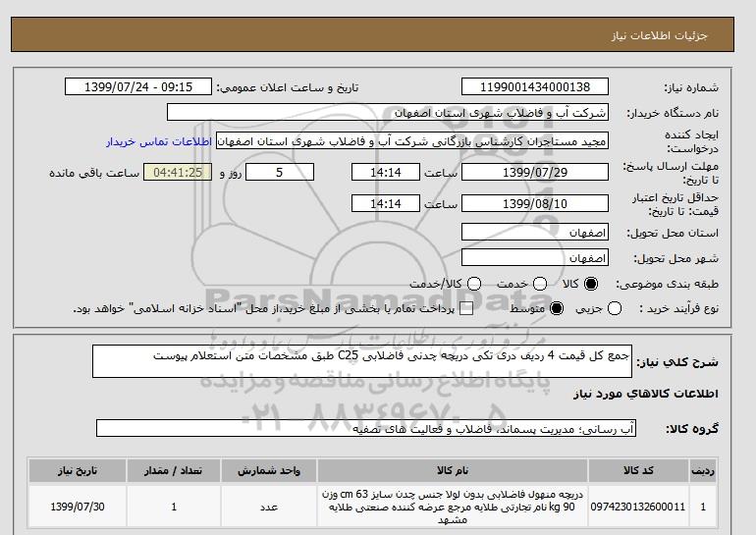Click the تاریخ نیاز column header
The height and width of the screenshot is (535, 756).
(78, 470)
